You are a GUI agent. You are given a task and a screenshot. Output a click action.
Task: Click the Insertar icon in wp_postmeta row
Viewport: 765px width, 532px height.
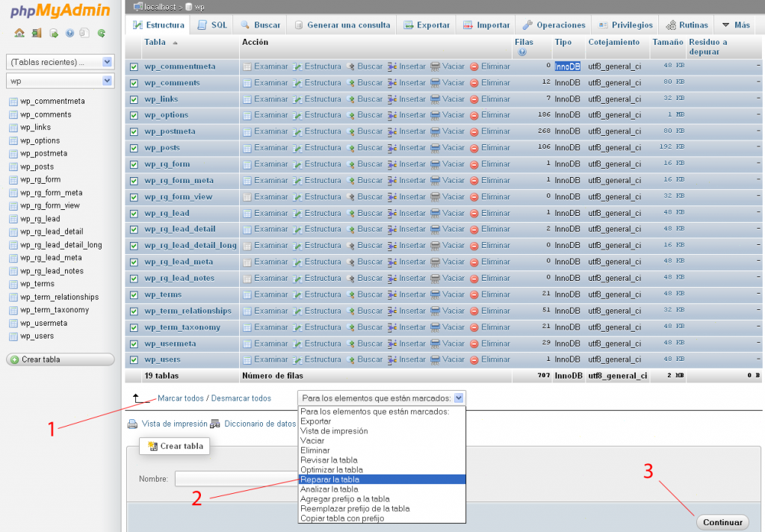[391, 132]
